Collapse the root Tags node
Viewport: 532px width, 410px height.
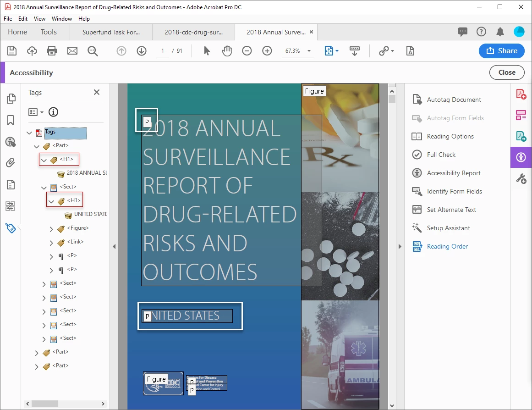pyautogui.click(x=29, y=133)
